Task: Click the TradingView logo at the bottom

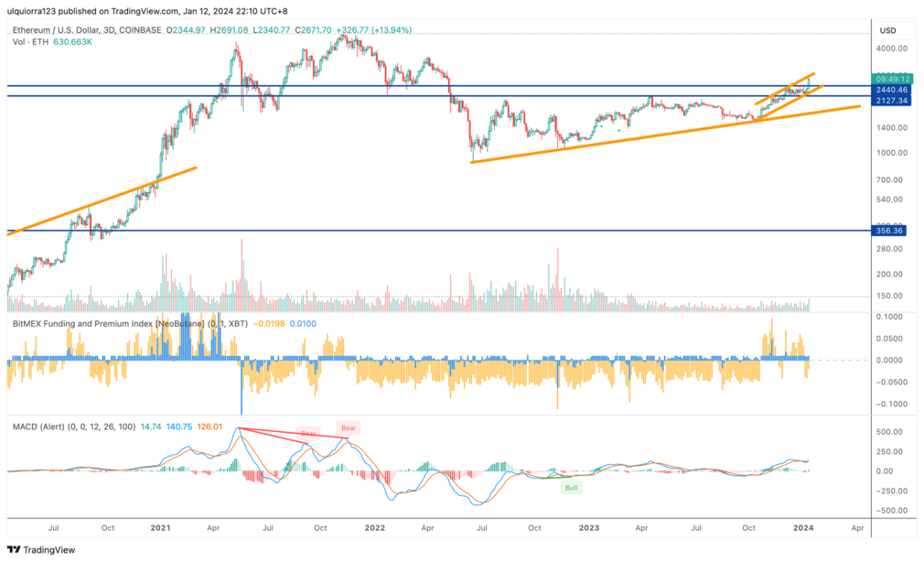Action: tap(41, 550)
